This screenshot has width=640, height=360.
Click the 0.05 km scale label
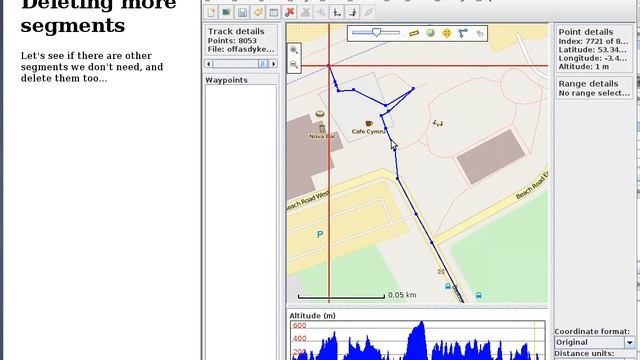coord(402,295)
